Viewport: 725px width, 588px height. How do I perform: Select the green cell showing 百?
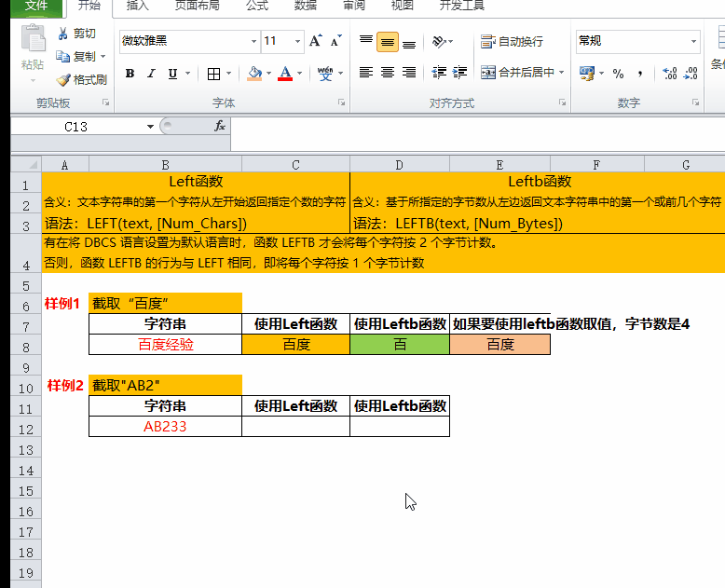(x=400, y=345)
